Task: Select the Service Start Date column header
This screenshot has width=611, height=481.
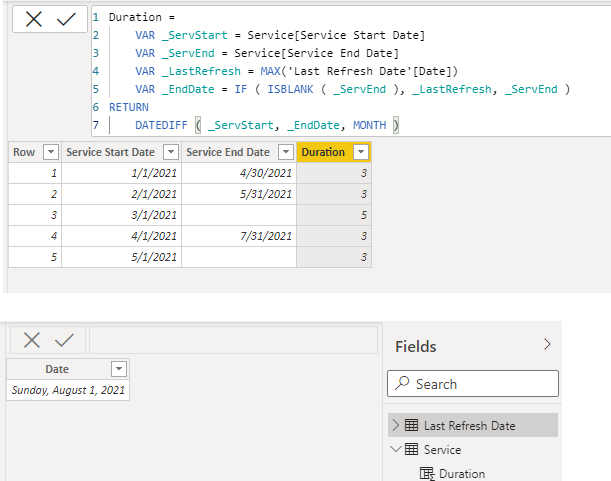Action: (110, 152)
